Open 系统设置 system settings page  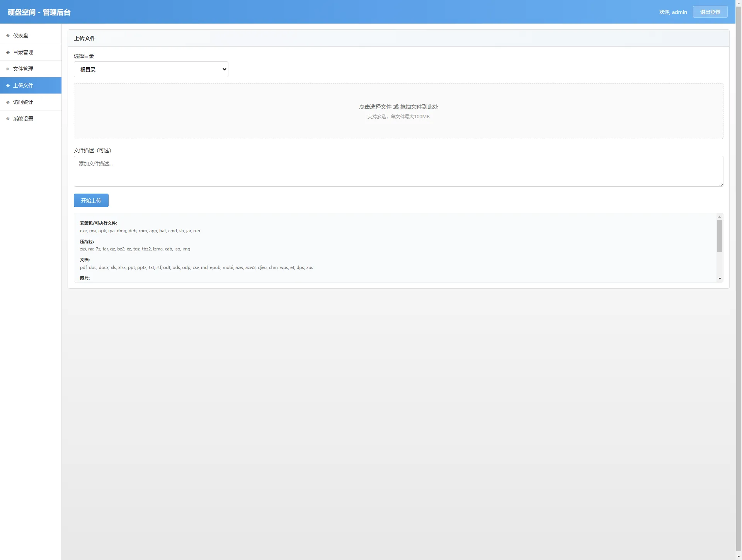(x=23, y=119)
